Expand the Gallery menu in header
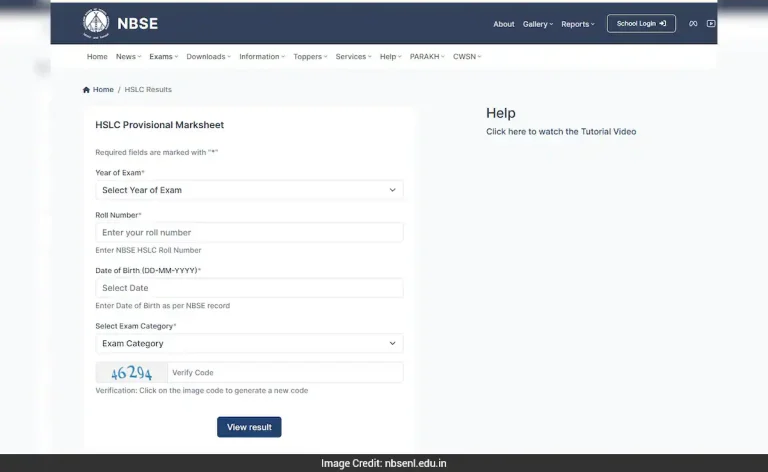The image size is (768, 472). pos(537,24)
